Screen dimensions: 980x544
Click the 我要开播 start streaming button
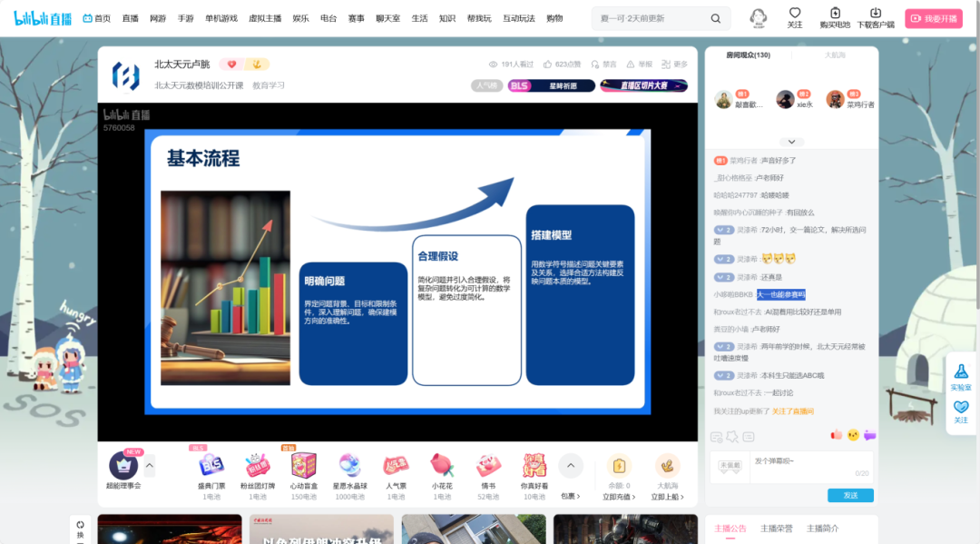pos(934,18)
